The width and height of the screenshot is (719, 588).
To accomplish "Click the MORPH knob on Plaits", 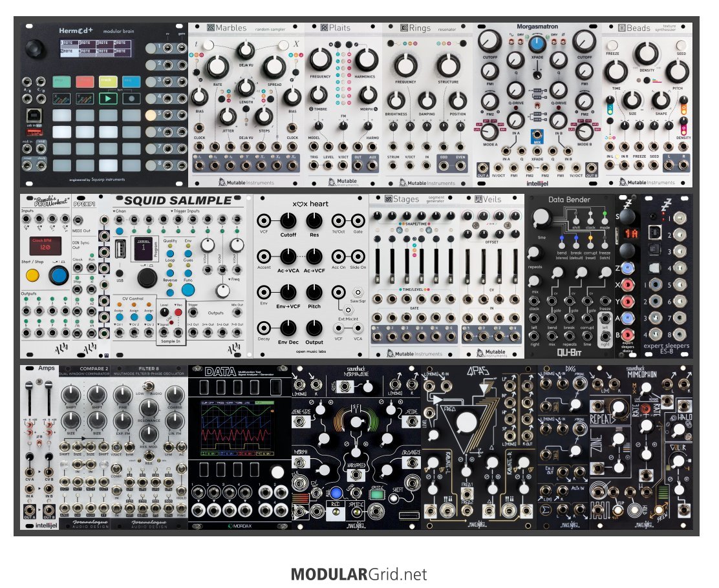I will click(368, 95).
